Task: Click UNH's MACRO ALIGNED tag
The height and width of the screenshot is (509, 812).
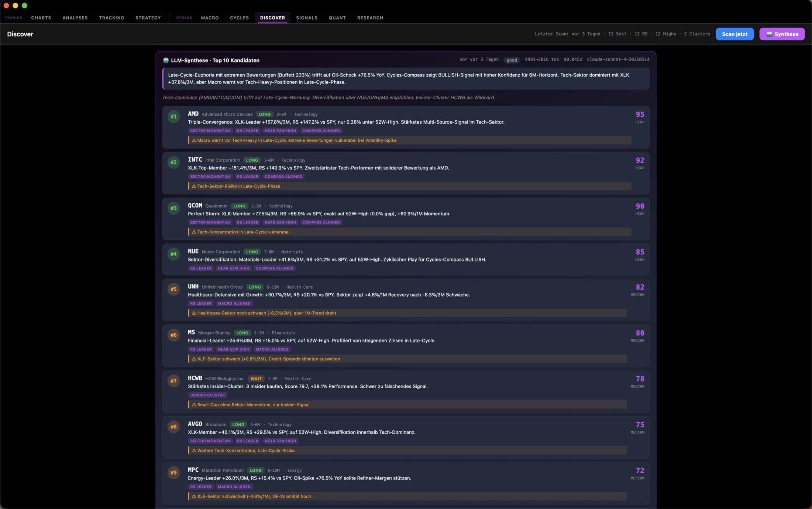Action: tap(234, 303)
